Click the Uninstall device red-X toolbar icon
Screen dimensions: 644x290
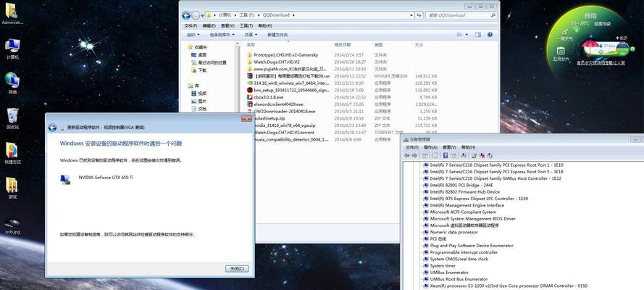tap(482, 156)
